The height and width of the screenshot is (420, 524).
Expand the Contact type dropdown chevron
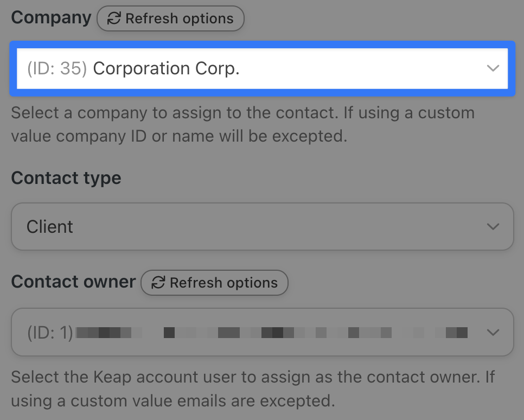coord(493,227)
